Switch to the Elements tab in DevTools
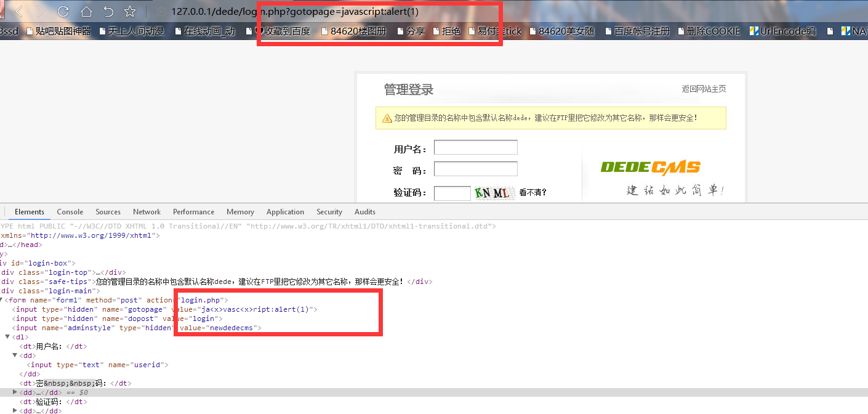Viewport: 868px width, 414px height. (30, 211)
